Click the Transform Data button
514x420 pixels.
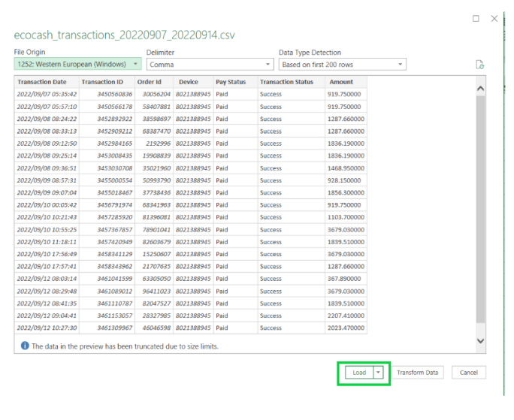(417, 373)
